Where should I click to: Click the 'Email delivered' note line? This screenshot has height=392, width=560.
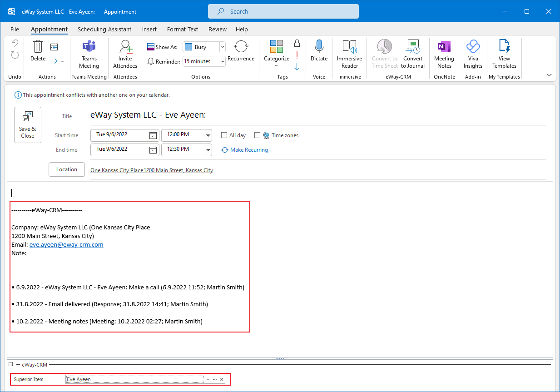[x=109, y=304]
